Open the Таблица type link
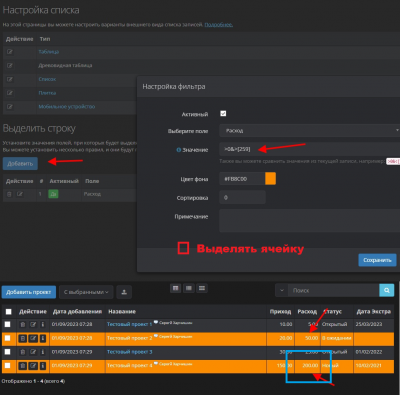The height and width of the screenshot is (395, 400). point(49,52)
